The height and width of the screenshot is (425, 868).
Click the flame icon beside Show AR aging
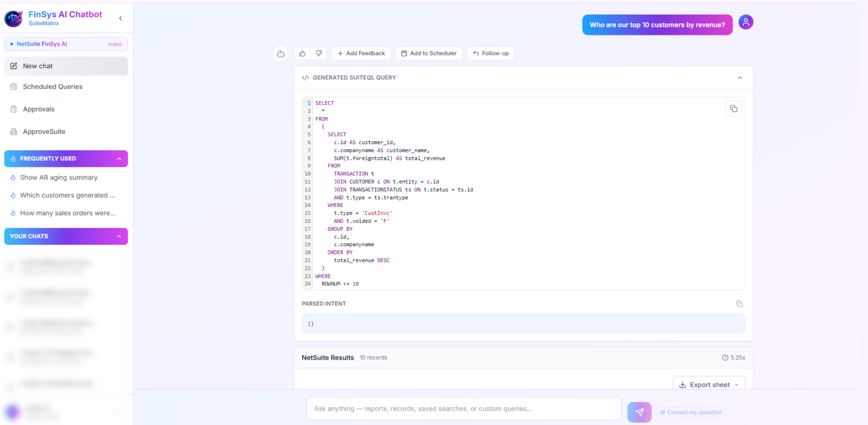(x=13, y=177)
